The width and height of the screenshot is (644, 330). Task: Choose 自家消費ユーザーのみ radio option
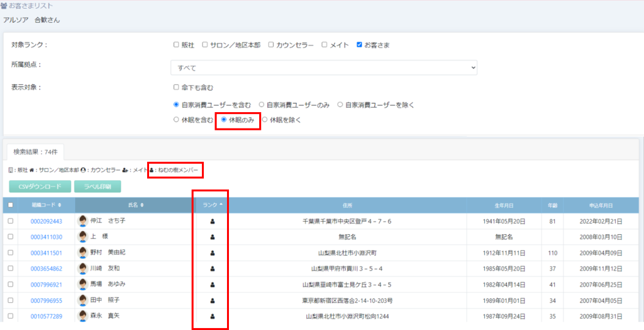coord(262,105)
